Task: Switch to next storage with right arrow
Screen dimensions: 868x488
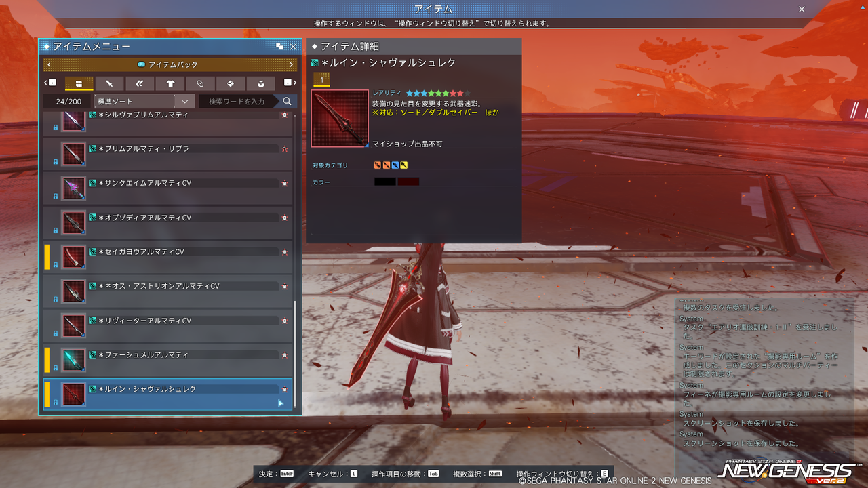Action: tap(292, 64)
